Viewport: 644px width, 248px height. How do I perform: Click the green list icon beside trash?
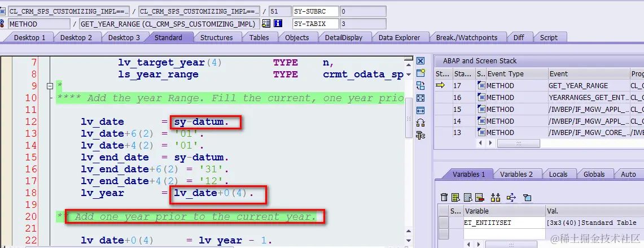(455, 197)
